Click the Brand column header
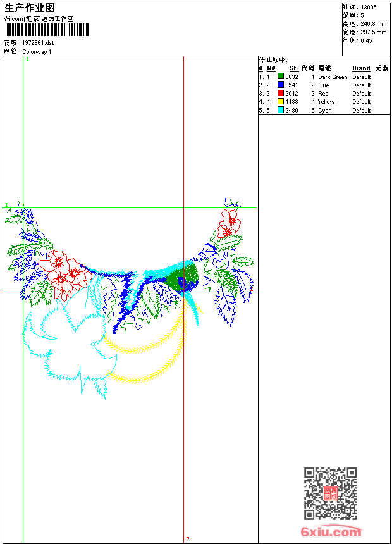Image resolution: width=392 pixels, height=544 pixels. pos(361,68)
